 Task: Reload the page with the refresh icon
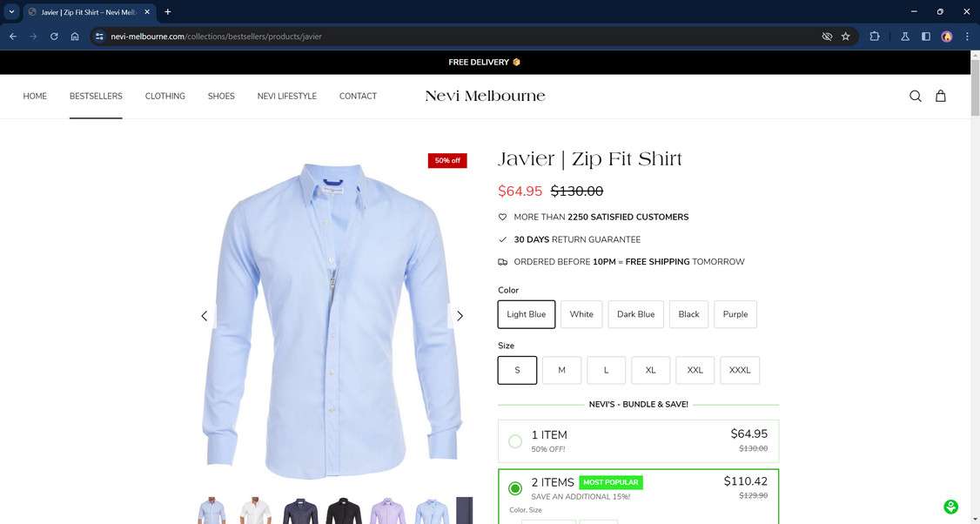point(53,37)
